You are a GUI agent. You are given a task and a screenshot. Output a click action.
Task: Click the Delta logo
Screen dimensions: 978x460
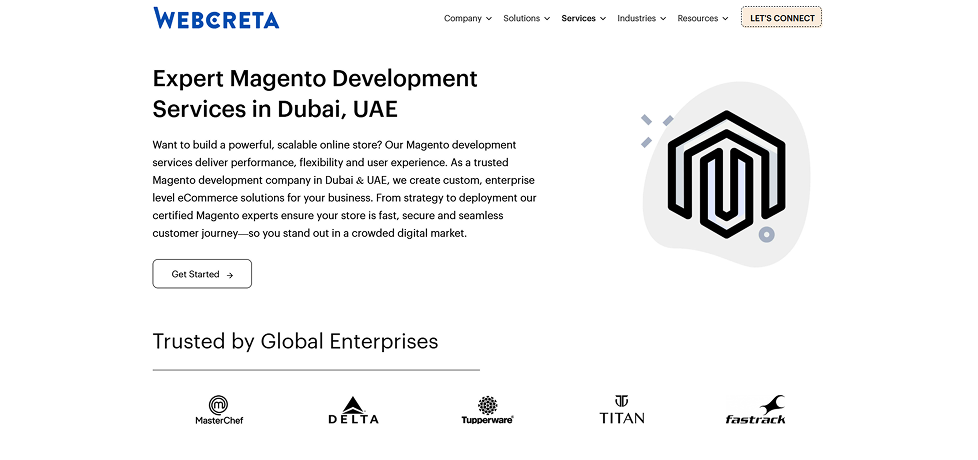click(x=353, y=410)
